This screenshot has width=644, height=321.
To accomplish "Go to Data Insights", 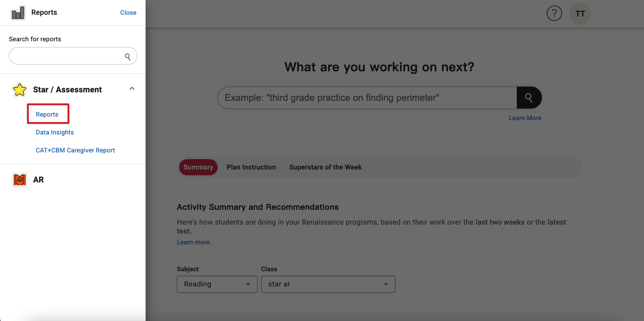I will (55, 132).
